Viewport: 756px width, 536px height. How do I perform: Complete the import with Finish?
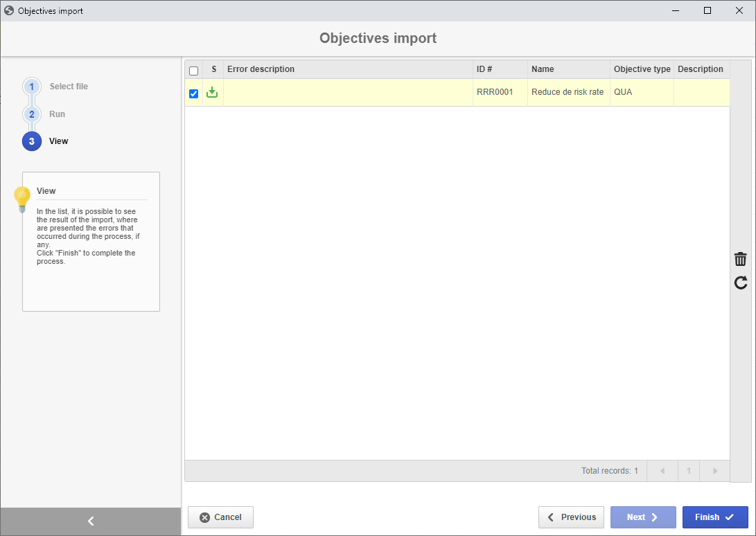tap(715, 517)
